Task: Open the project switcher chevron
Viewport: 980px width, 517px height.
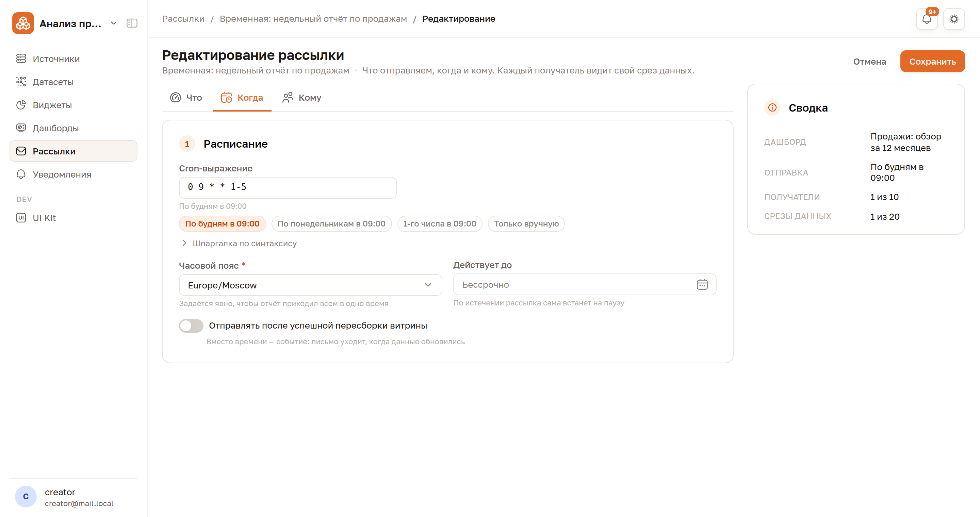Action: click(113, 23)
